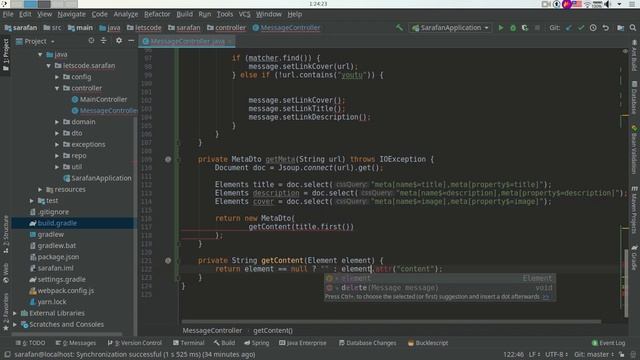Open the TODO tool window
The image size is (640, 360).
click(x=31, y=343)
